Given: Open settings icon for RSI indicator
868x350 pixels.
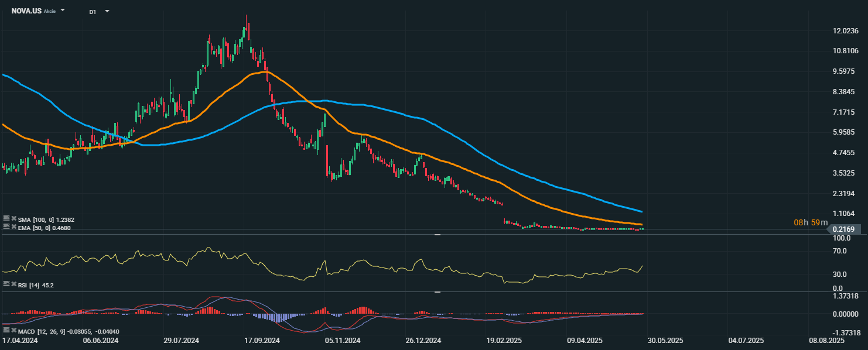Looking at the screenshot, I should click(6, 284).
